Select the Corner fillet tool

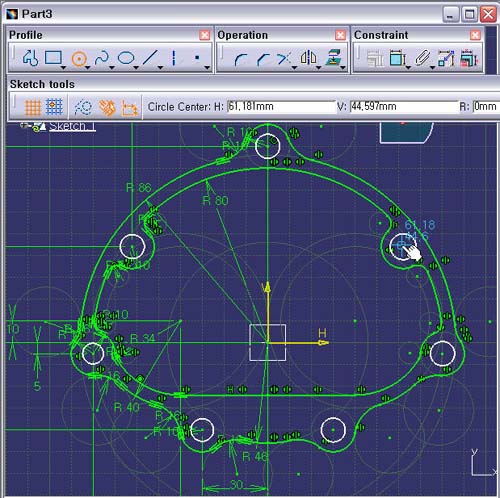point(241,59)
